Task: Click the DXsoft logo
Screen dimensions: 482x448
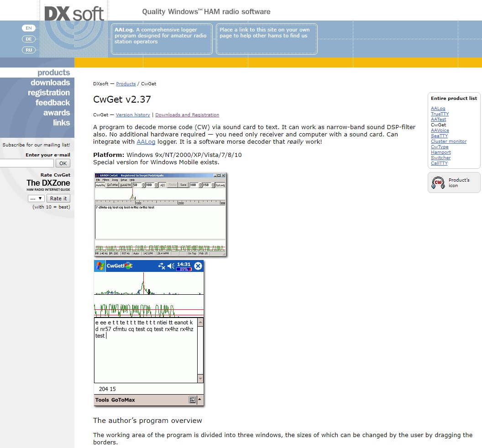Action: [x=74, y=13]
